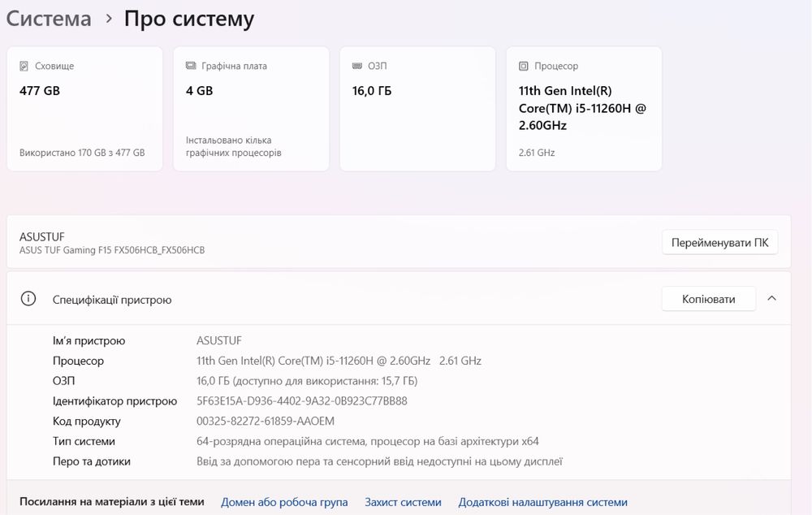Viewport: 812px width, 515px height.
Task: Open the Графічна плата 4 GB card
Action: [251, 109]
